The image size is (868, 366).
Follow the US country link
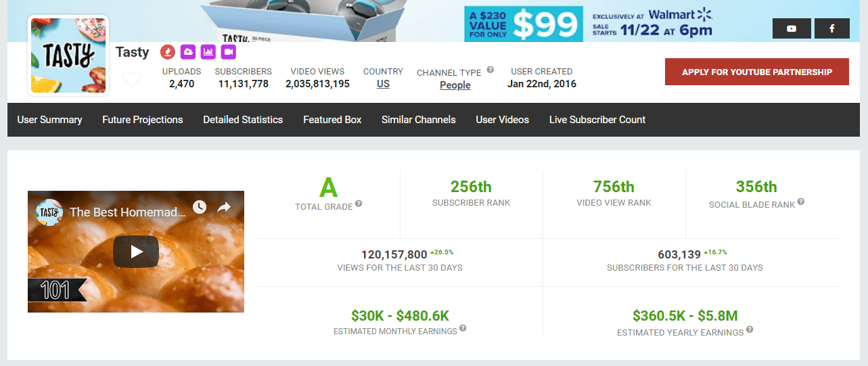click(x=383, y=84)
